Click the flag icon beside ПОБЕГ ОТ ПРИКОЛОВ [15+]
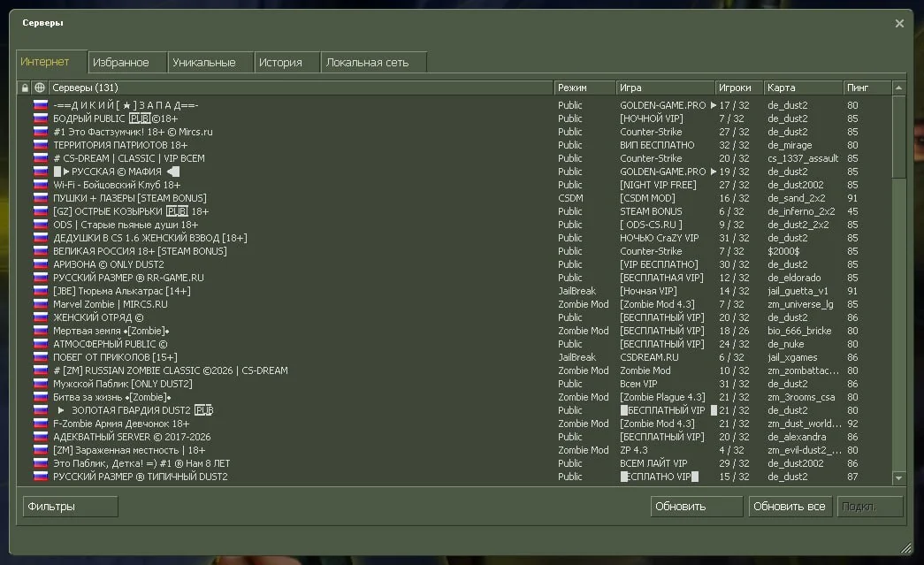The image size is (924, 565). point(41,357)
